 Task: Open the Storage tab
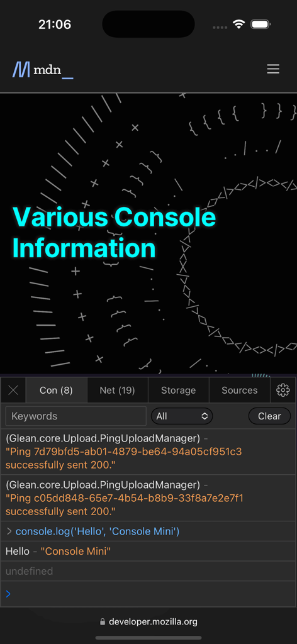coord(178,390)
